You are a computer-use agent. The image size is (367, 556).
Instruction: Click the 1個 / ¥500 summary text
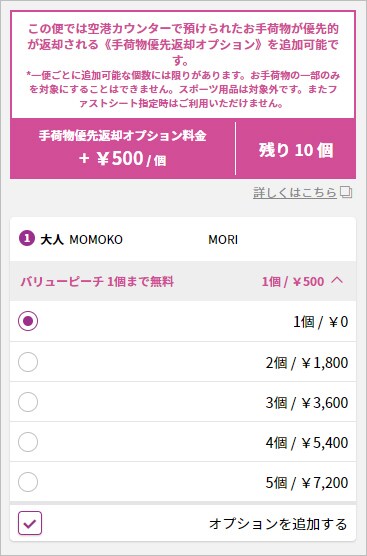click(x=293, y=282)
